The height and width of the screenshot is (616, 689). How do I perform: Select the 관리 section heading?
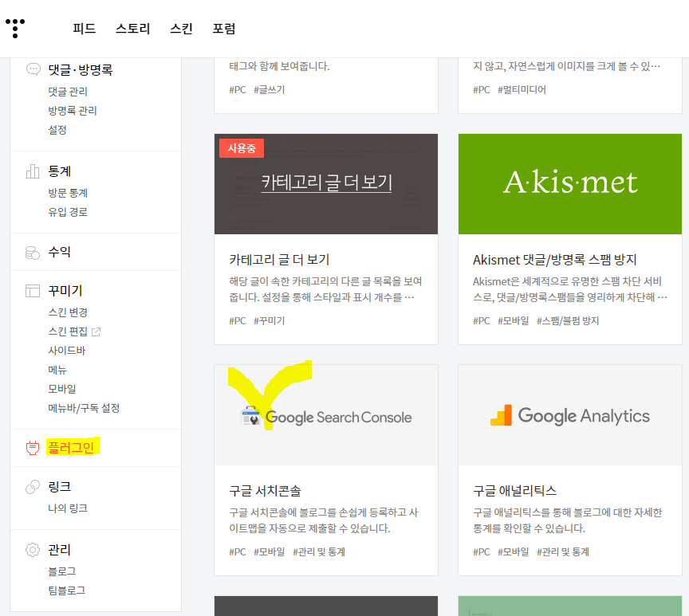coord(59,550)
